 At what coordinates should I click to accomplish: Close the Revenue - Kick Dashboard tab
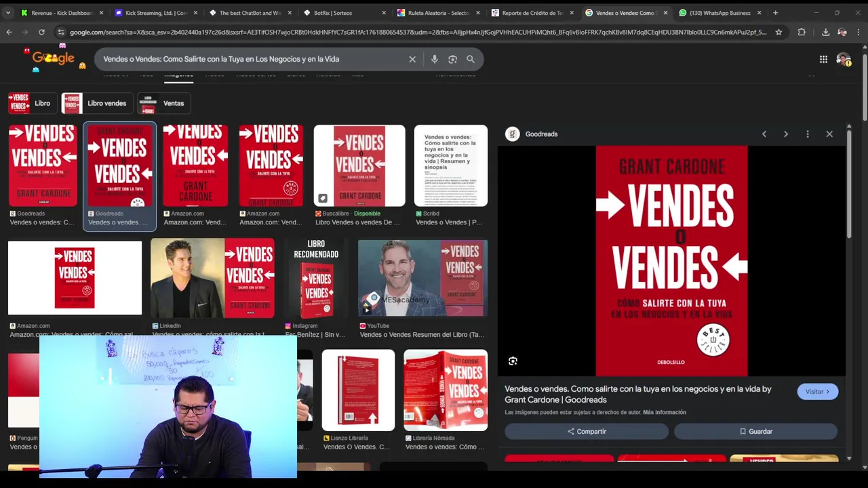pos(102,13)
